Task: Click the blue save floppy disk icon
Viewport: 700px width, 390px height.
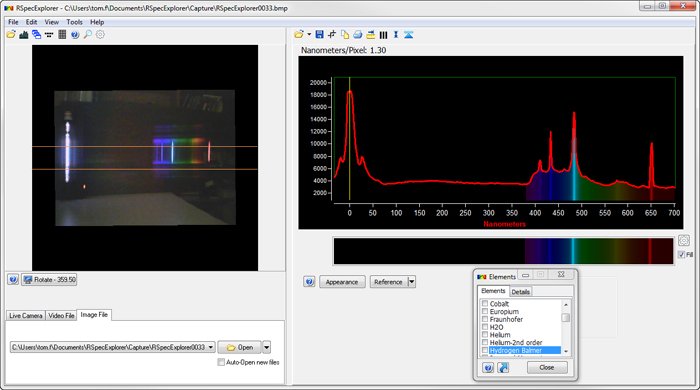Action: click(319, 34)
